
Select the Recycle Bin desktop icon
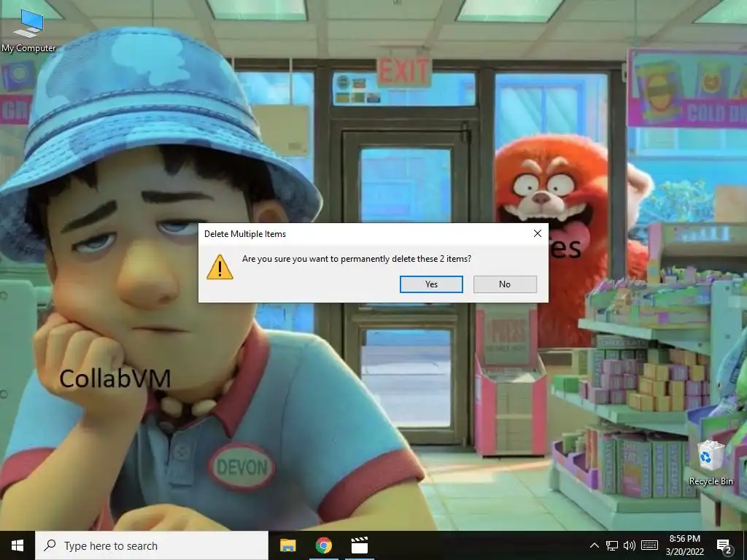[711, 463]
